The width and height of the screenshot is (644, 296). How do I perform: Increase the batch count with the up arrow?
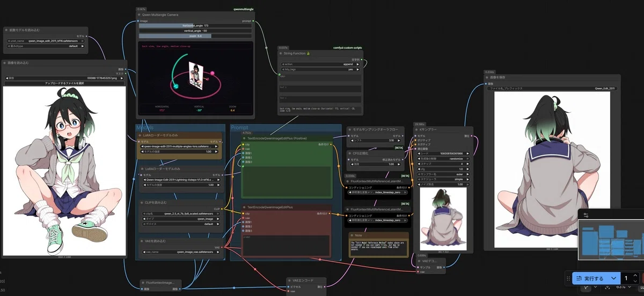coord(635,276)
